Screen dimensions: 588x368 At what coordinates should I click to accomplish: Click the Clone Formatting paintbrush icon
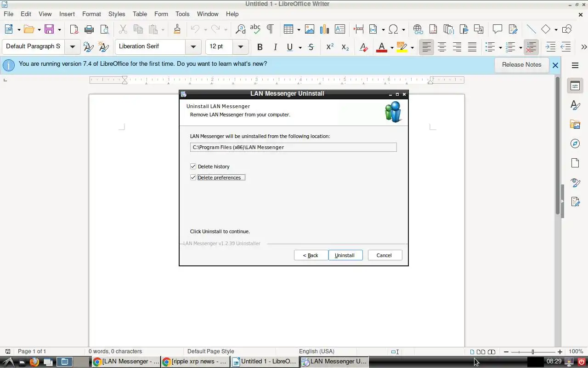click(177, 29)
